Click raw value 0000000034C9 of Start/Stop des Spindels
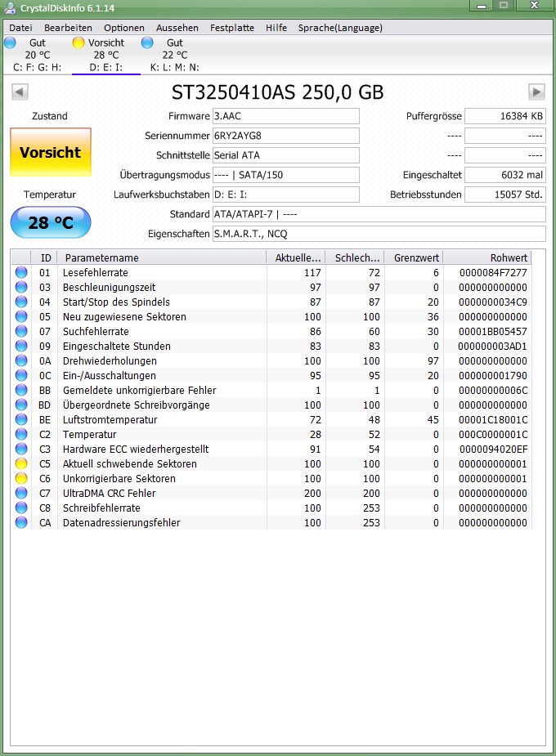Viewport: 556px width, 756px height. [x=493, y=302]
